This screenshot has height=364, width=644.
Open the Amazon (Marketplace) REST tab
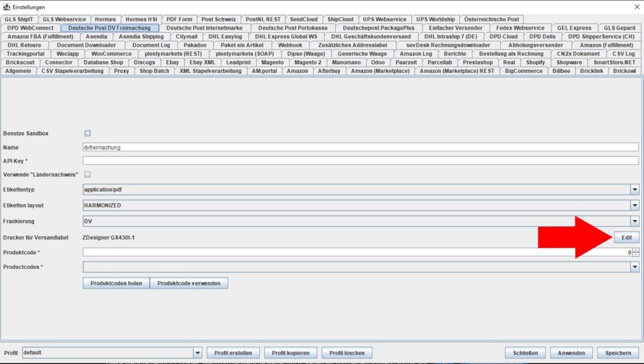click(457, 71)
